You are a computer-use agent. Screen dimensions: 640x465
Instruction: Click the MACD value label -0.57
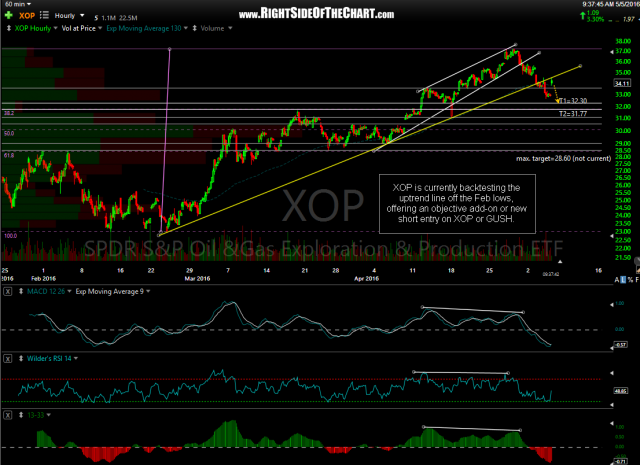coord(620,345)
